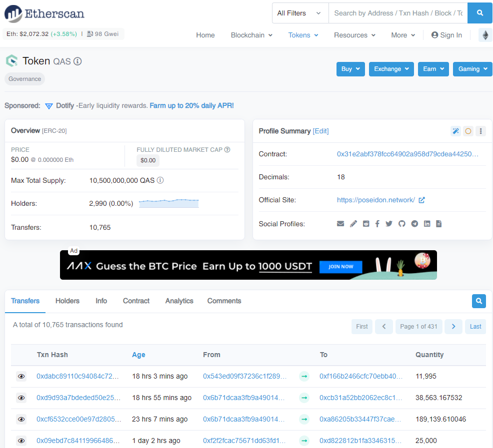Focus the Search by Address input field
493x448 pixels.
click(x=398, y=13)
